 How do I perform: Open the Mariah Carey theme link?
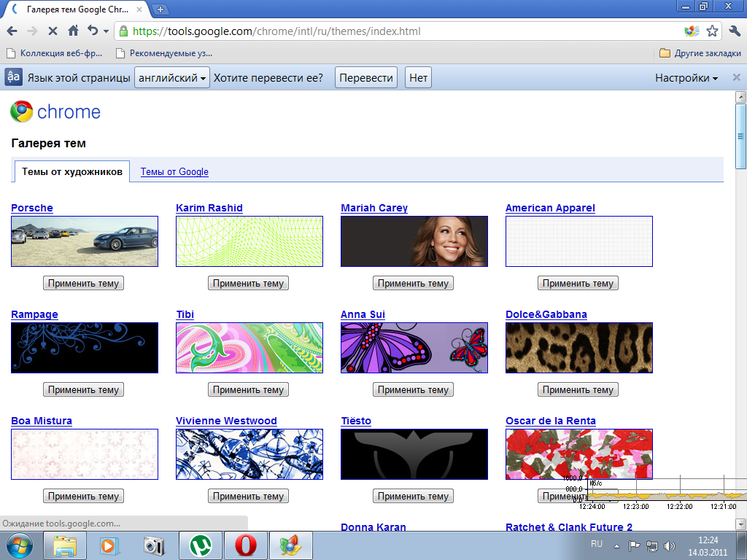pyautogui.click(x=374, y=208)
